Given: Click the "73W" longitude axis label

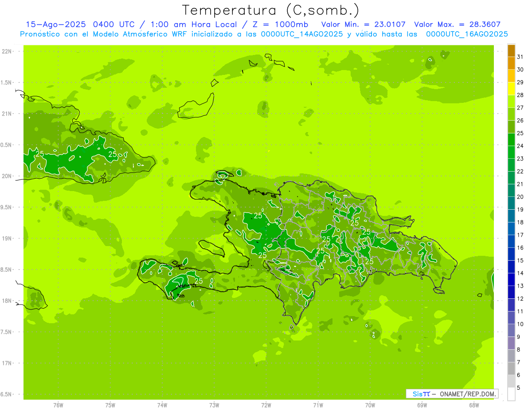Looking at the screenshot, I should [x=214, y=405].
